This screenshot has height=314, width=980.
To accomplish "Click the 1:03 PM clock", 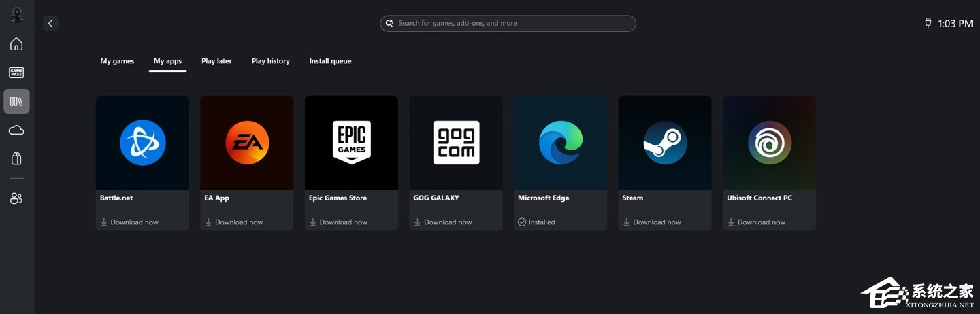I will (955, 23).
